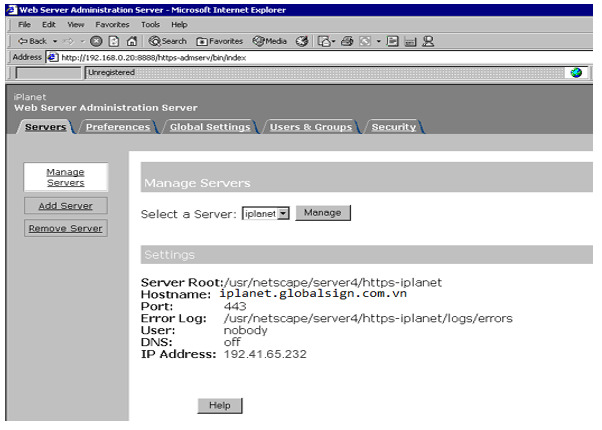602x430 pixels.
Task: Click the hostname iplanet.globalsign.com.vn
Action: point(313,294)
